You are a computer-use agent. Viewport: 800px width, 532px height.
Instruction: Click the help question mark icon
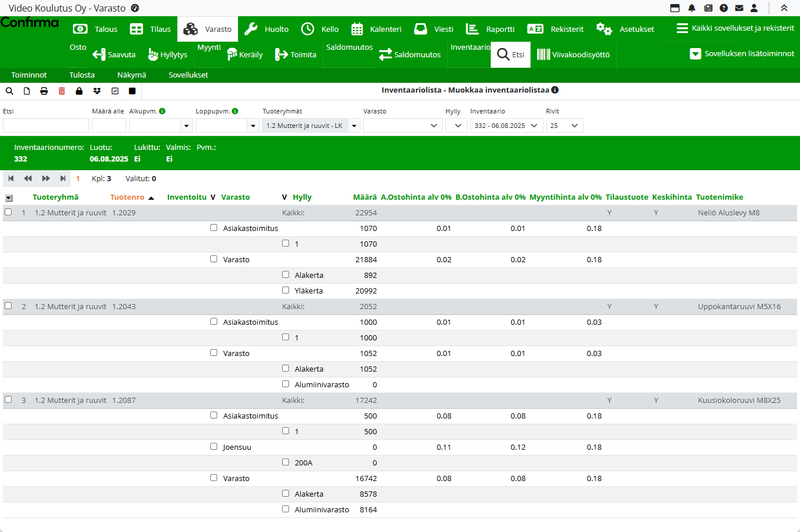[724, 8]
